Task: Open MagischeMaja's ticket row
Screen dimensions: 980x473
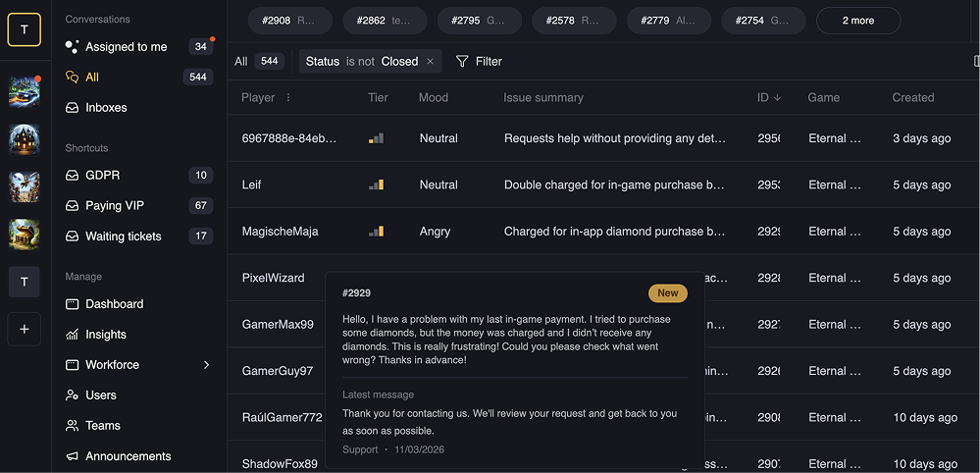Action: 603,232
